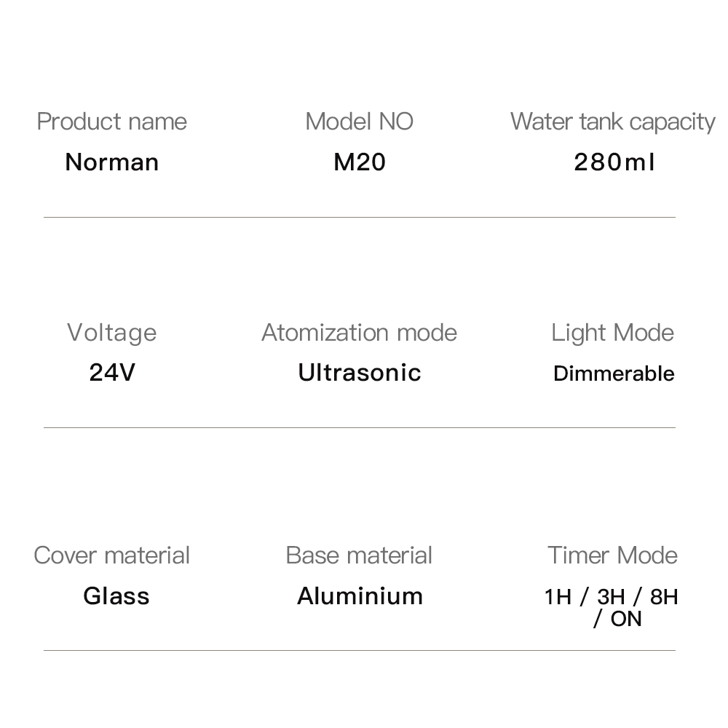Select the "M20" model number

click(359, 162)
